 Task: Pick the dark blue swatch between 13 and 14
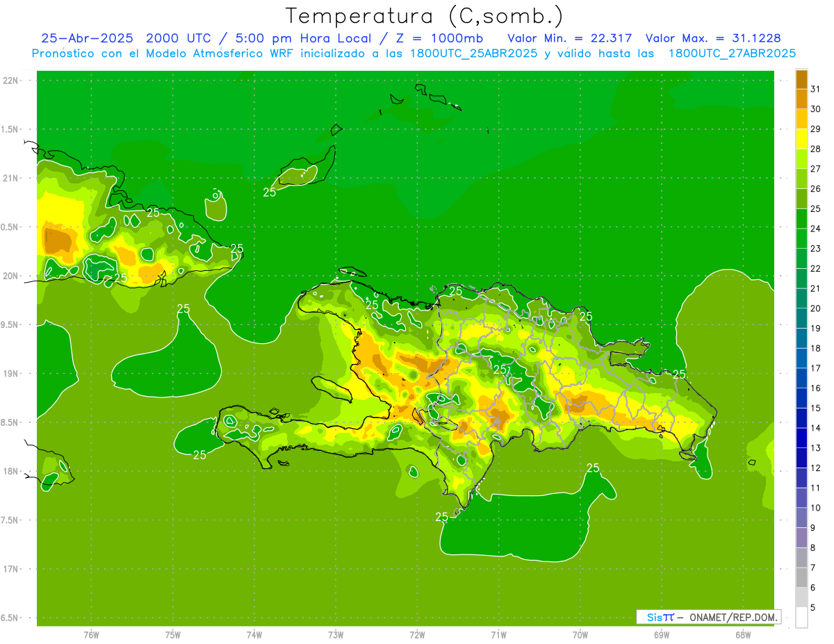coord(801,438)
